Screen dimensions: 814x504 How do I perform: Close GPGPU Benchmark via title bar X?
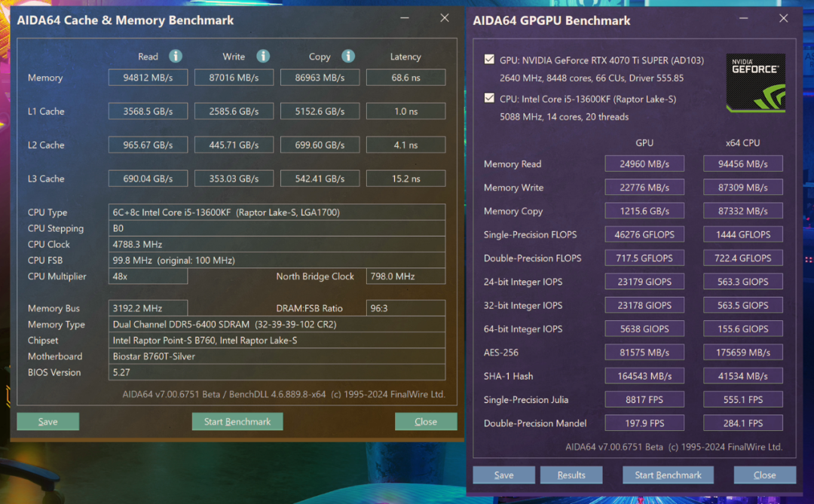click(783, 18)
